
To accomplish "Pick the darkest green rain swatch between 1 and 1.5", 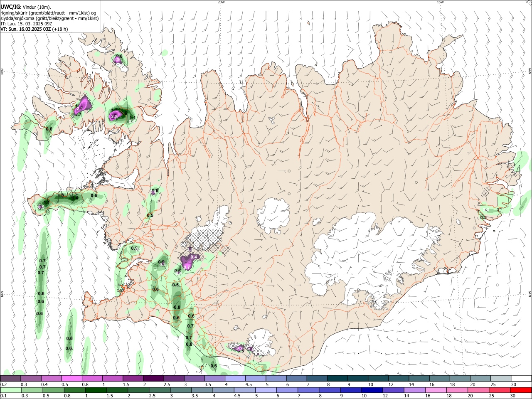I will point(96,390).
